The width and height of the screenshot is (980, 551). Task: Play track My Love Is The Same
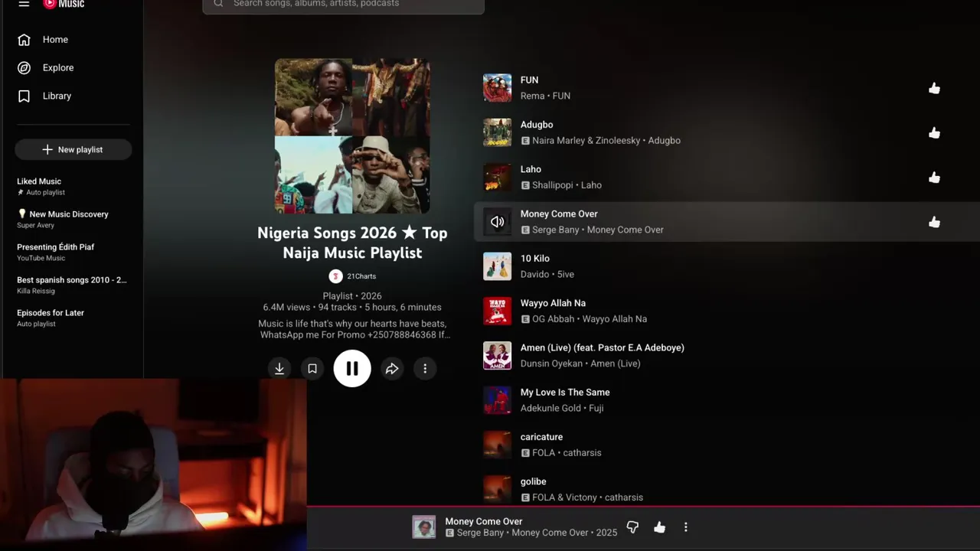click(x=565, y=393)
